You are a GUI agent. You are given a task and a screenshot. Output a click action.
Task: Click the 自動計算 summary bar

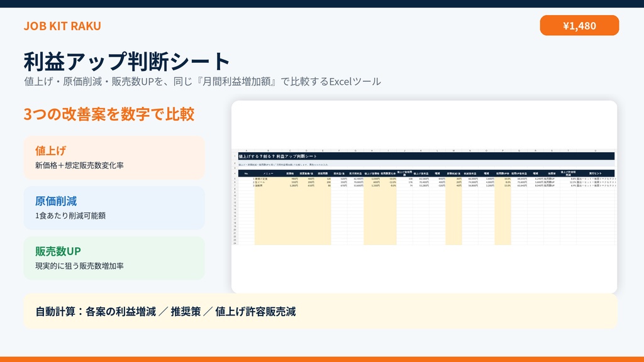[x=320, y=311]
